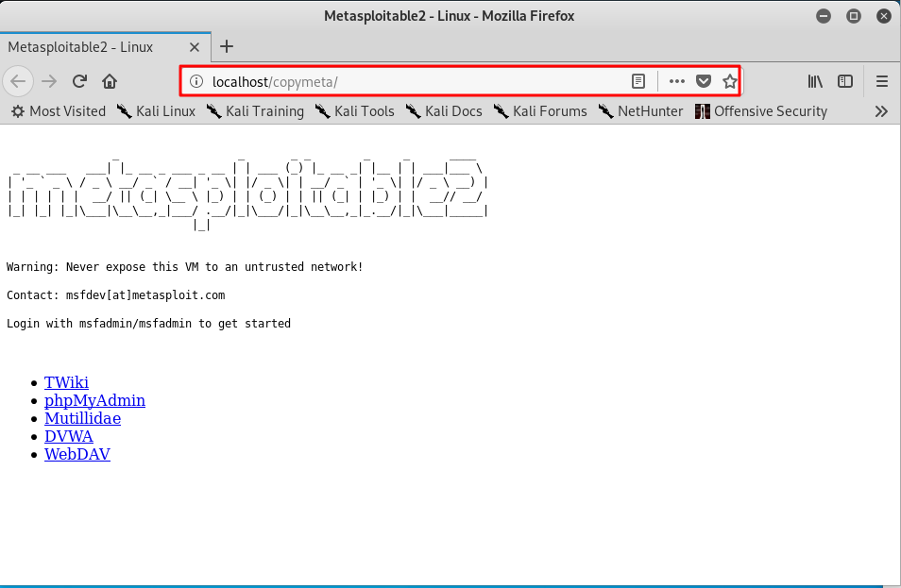Image resolution: width=901 pixels, height=588 pixels.
Task: Reload the current page
Action: [x=79, y=81]
